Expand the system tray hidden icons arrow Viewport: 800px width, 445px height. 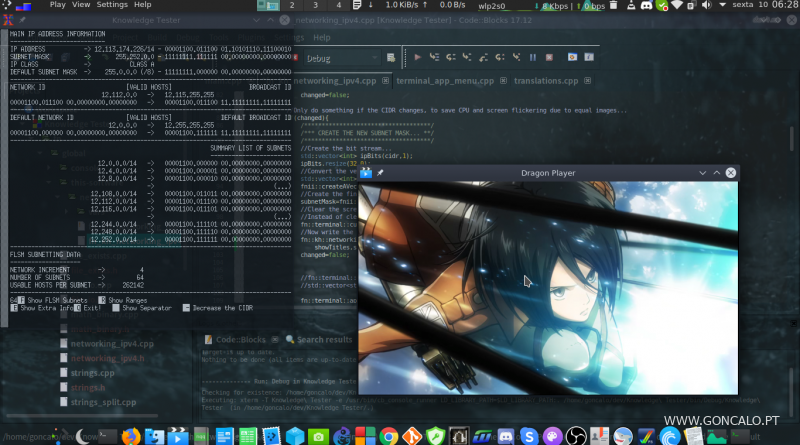[x=722, y=5]
